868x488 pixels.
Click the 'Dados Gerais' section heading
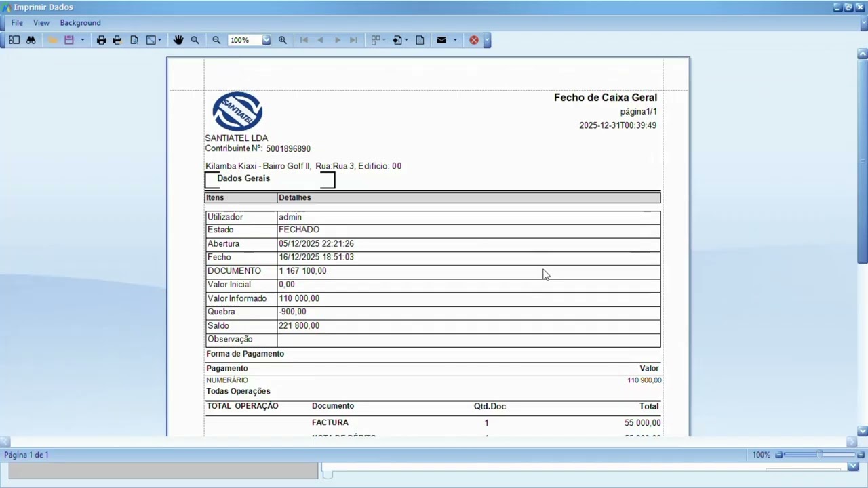(243, 178)
